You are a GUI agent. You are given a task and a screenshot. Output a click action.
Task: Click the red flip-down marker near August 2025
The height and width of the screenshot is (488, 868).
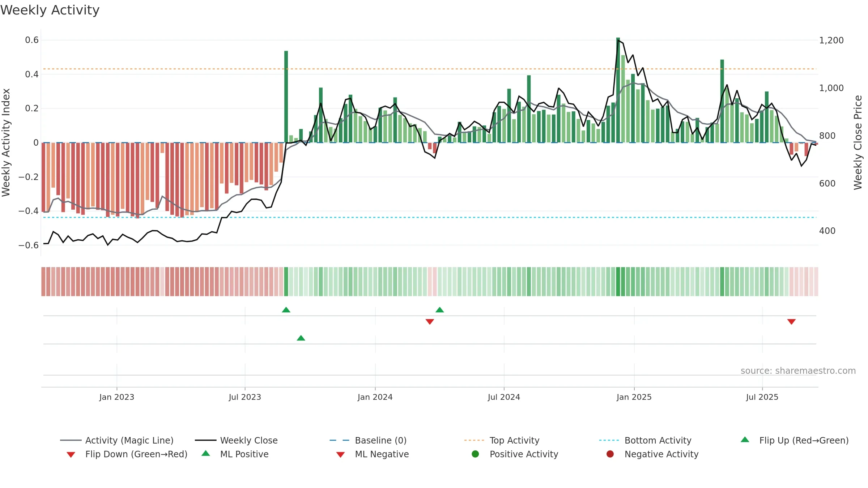[791, 322]
